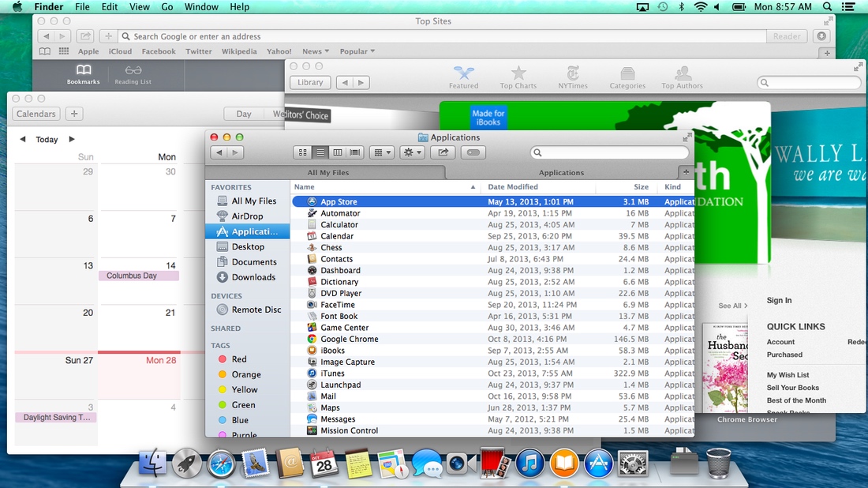
Task: Select Automator in the file list
Action: [492, 213]
